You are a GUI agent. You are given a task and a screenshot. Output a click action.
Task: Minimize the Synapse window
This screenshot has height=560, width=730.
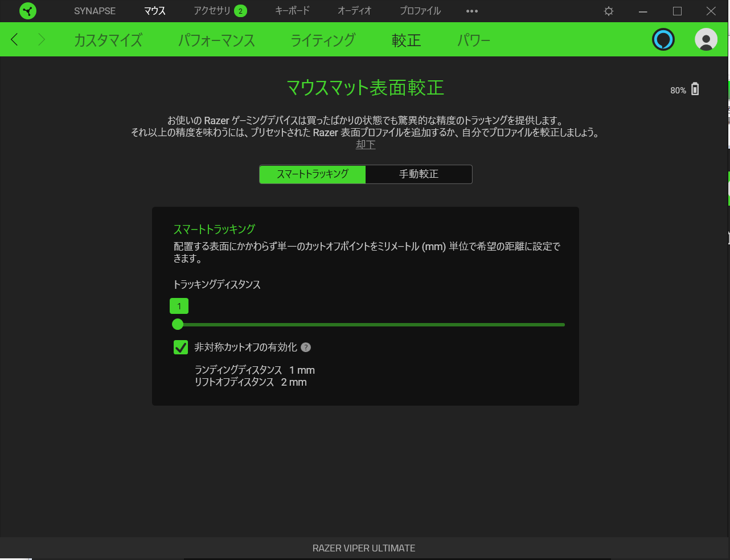tap(643, 11)
